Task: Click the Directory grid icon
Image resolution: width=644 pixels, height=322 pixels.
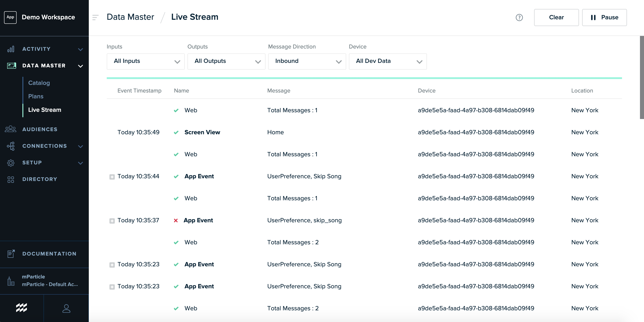Action: [x=11, y=179]
